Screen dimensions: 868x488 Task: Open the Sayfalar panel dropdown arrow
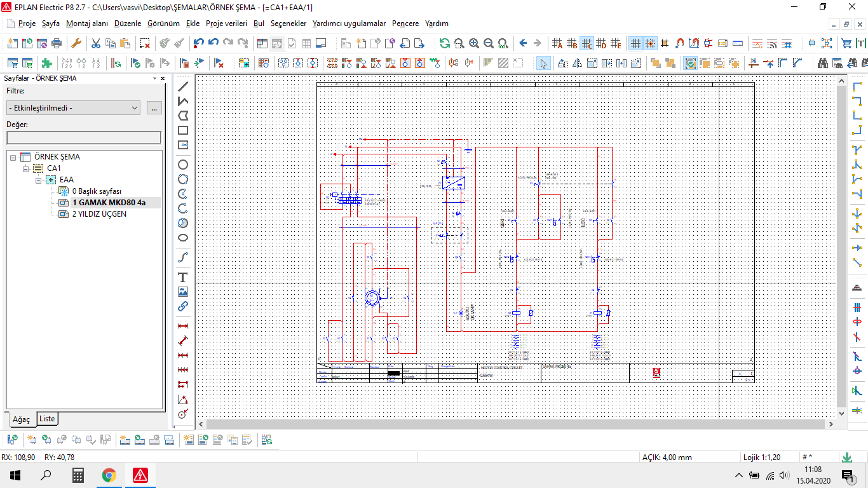154,78
